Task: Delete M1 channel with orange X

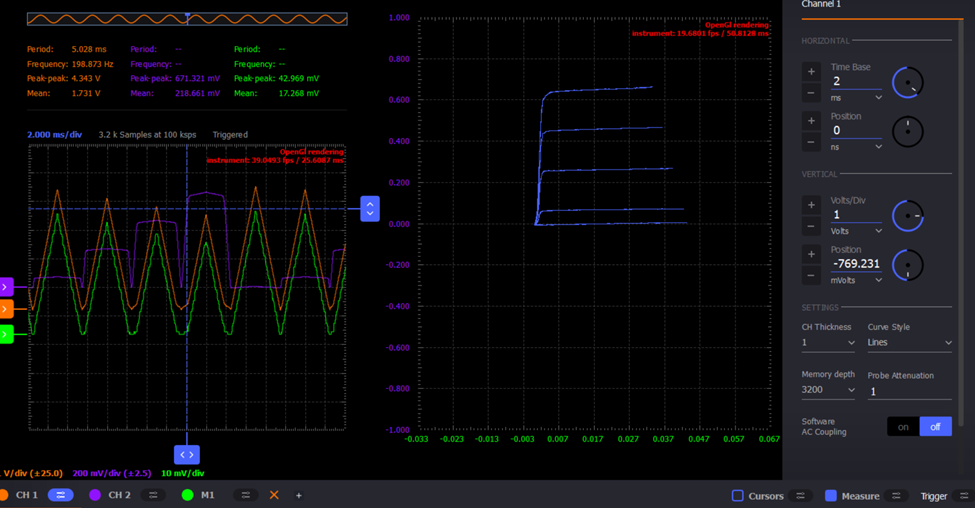Action: (x=274, y=495)
